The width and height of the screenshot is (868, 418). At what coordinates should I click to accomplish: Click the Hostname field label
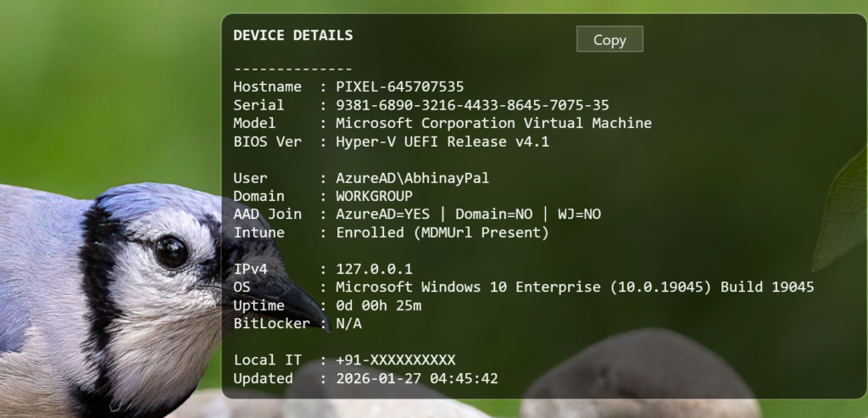[x=267, y=86]
